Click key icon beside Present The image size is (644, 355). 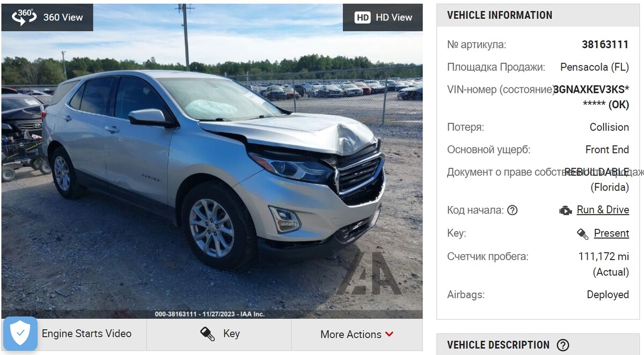(583, 233)
